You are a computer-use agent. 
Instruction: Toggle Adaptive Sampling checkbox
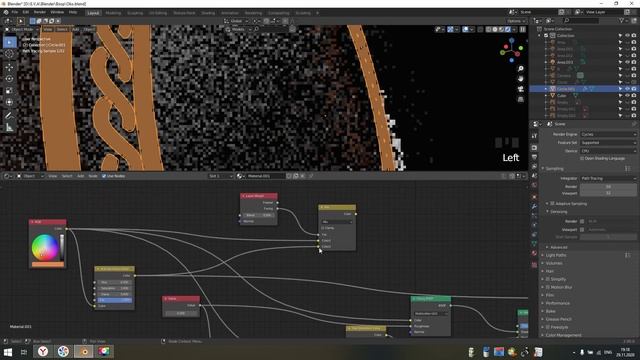[x=553, y=203]
